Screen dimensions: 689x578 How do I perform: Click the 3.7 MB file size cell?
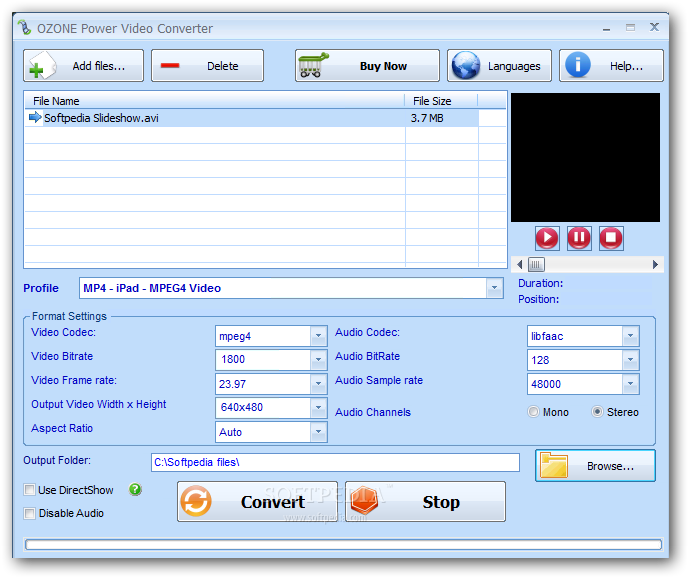pos(442,118)
